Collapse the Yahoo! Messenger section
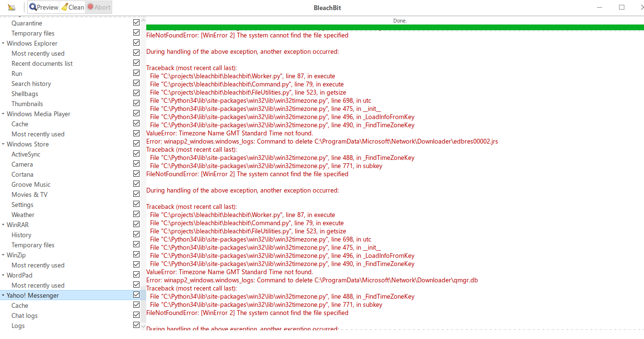 coord(4,295)
